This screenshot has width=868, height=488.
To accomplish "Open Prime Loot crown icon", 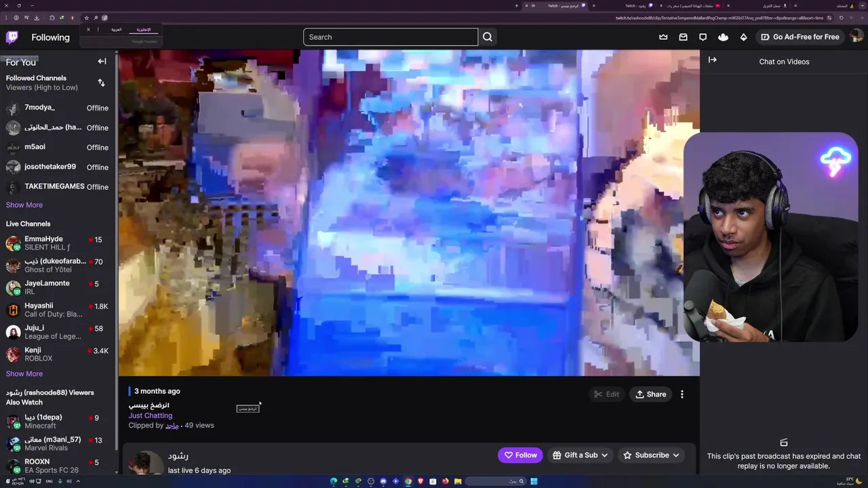I will [663, 37].
